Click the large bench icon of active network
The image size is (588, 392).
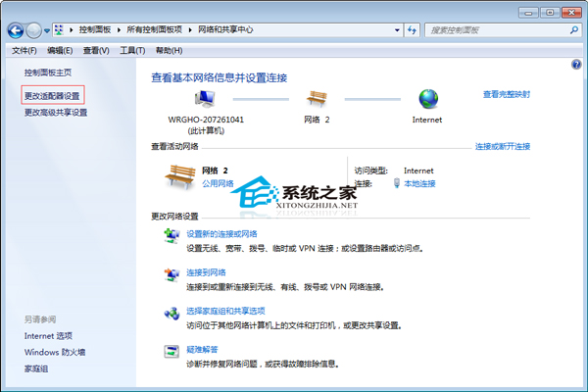coord(180,176)
